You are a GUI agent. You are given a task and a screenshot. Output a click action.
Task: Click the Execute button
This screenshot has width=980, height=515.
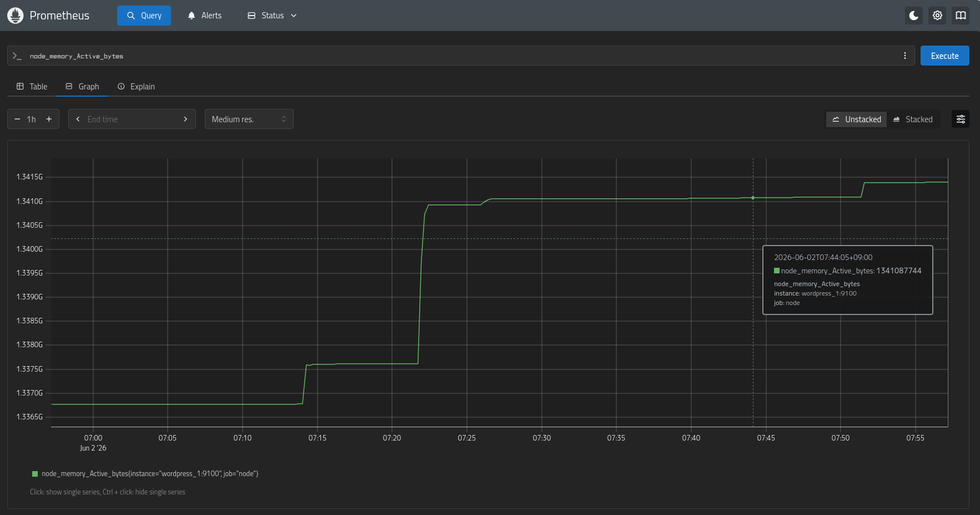click(x=944, y=56)
